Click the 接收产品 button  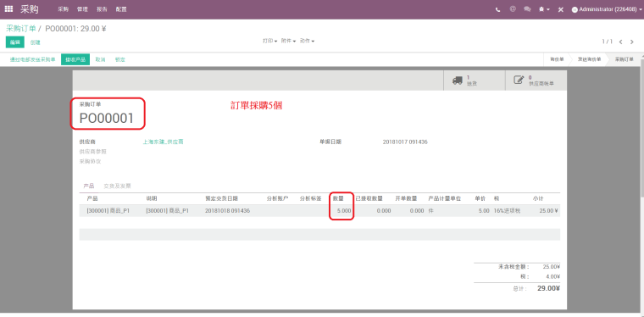75,59
